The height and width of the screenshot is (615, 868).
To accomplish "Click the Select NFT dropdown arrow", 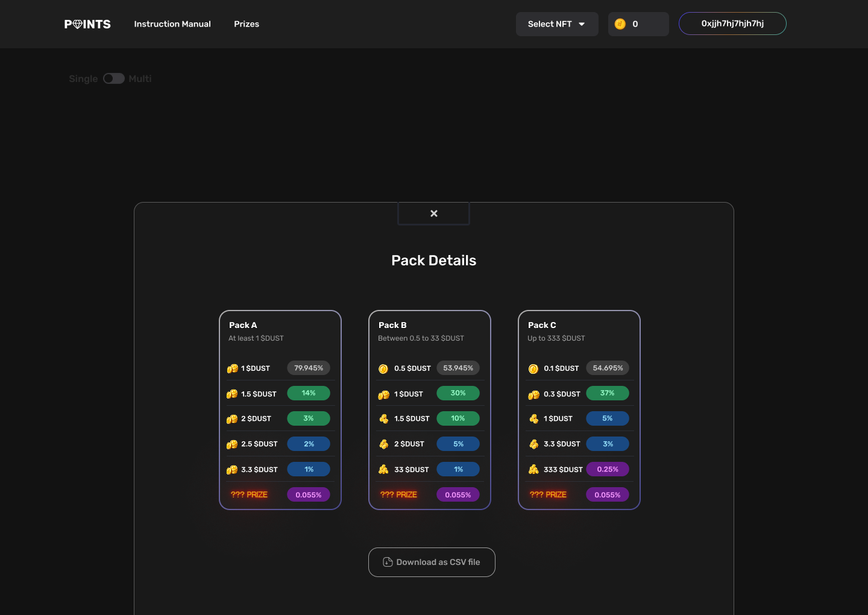I will (x=582, y=24).
